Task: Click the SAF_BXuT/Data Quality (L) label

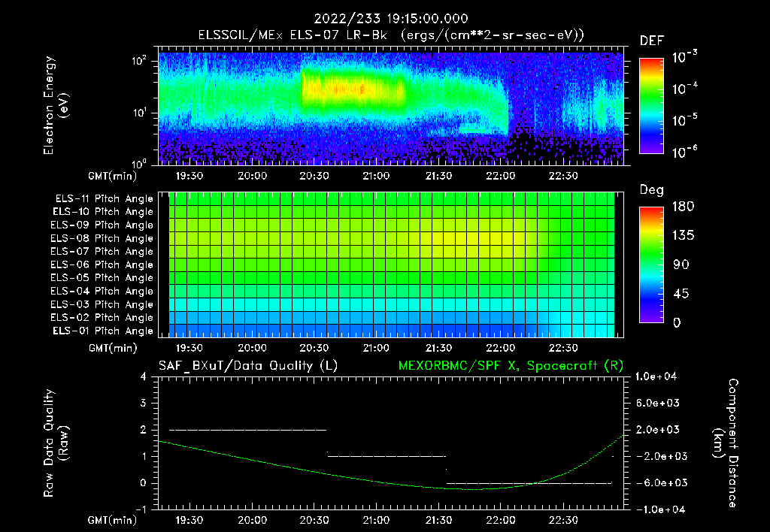Action: [248, 366]
